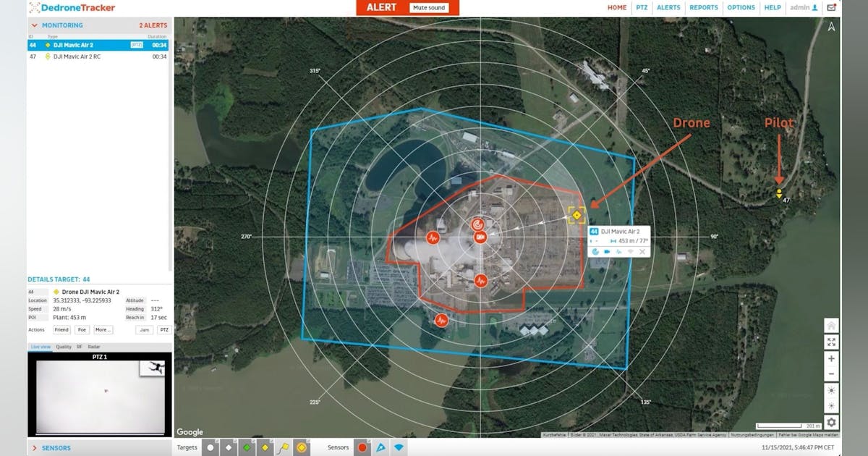Screen dimensions: 868x456
Task: Open the PTZ menu
Action: [640, 8]
